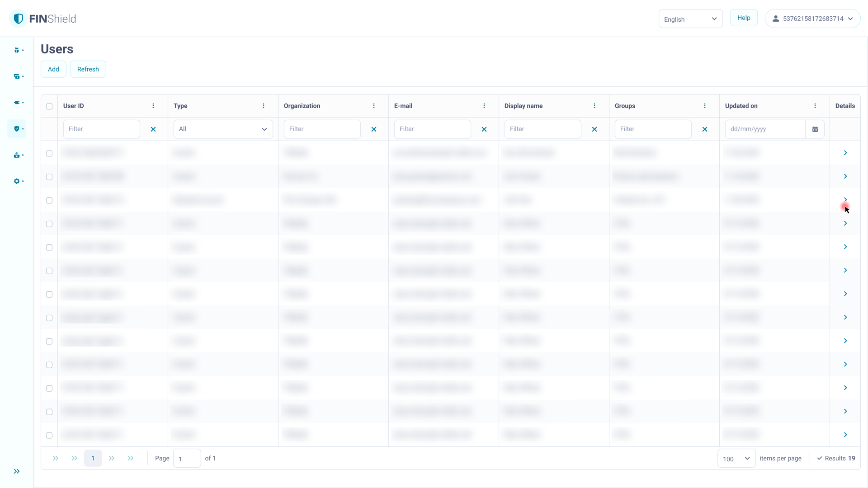Open User ID column options menu

tap(153, 106)
